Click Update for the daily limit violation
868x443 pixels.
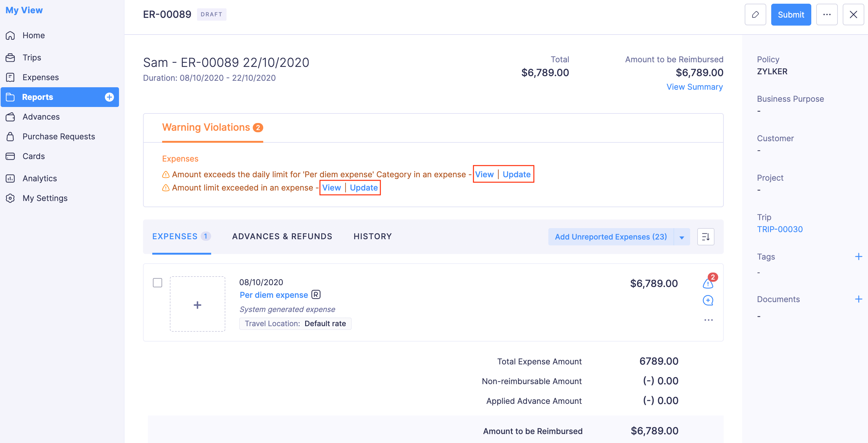tap(516, 174)
